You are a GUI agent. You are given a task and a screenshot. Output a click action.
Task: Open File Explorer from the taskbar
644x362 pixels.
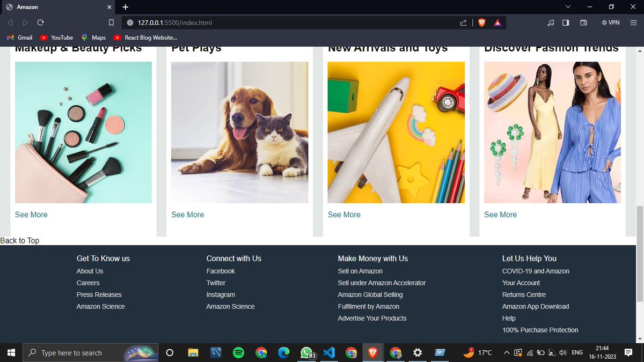click(193, 352)
